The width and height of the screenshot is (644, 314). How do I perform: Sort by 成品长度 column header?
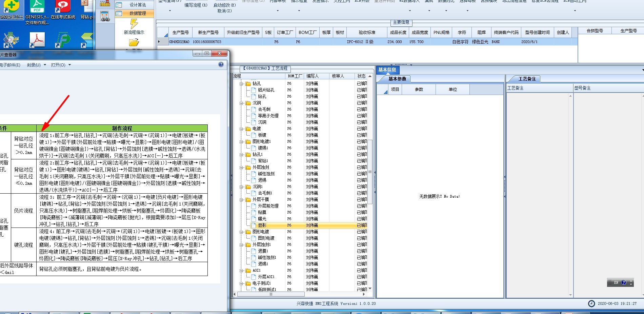coord(398,33)
